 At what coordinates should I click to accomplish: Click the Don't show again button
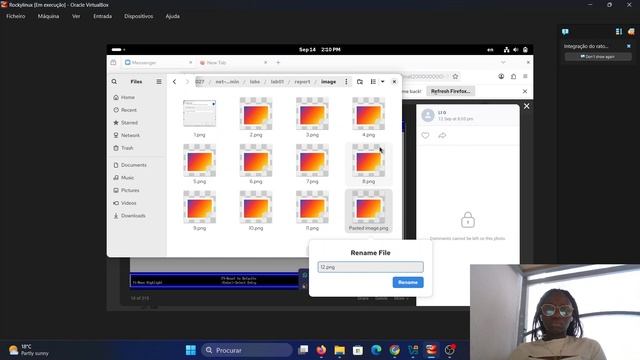[x=598, y=57]
